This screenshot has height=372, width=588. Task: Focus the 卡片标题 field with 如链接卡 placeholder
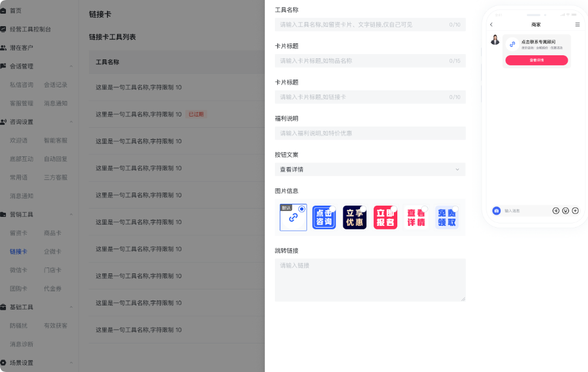(x=370, y=97)
